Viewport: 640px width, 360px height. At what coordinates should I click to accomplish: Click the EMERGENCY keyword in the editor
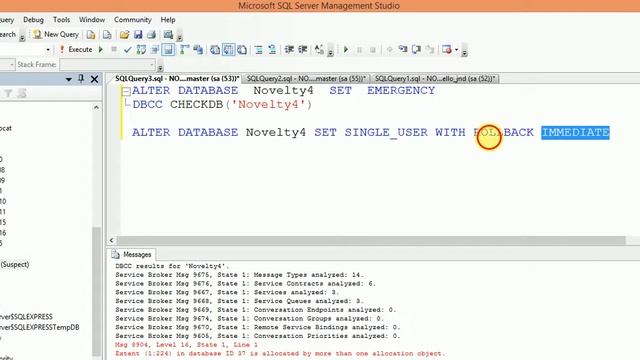(401, 90)
